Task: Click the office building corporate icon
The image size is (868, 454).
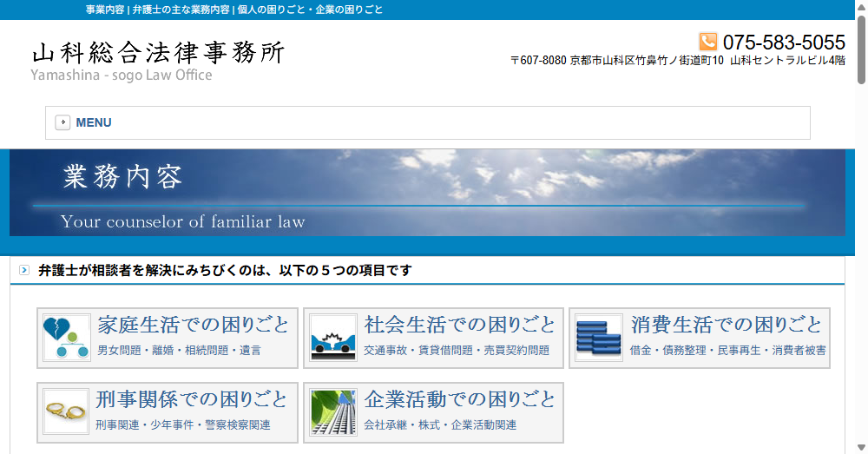Action: (333, 412)
